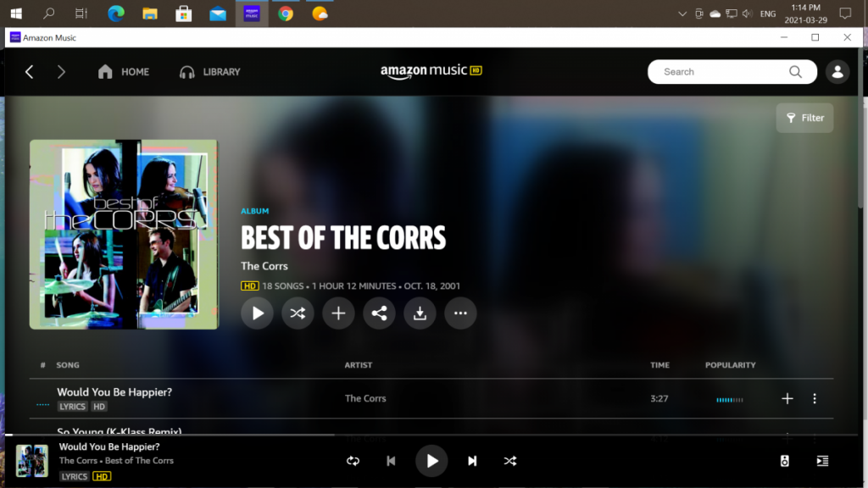Download the album
868x488 pixels.
(x=420, y=313)
